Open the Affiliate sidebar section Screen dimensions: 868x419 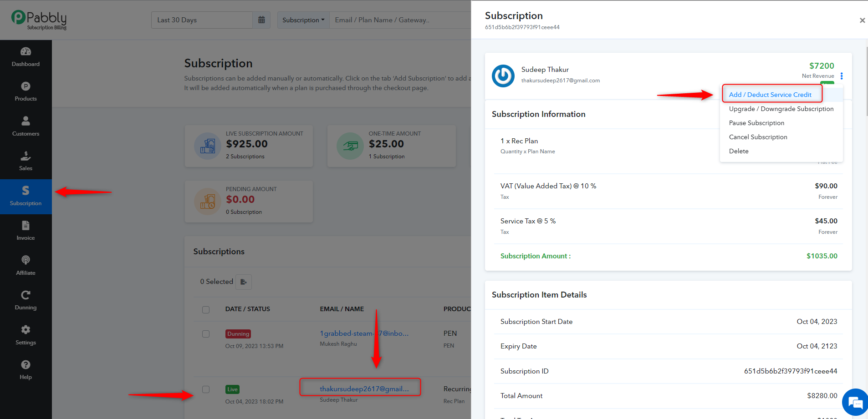(x=26, y=266)
